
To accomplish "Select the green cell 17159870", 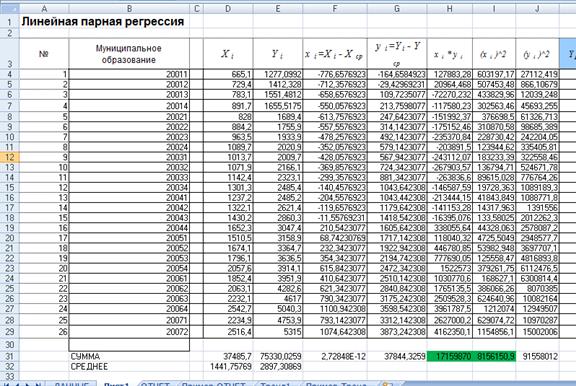I will click(450, 357).
